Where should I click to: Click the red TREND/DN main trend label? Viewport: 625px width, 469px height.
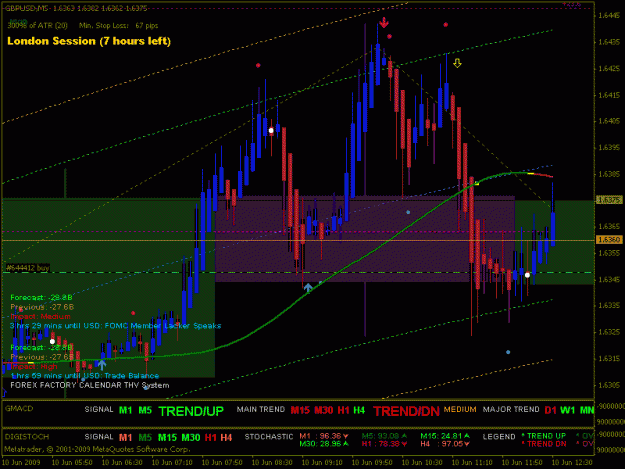pyautogui.click(x=406, y=411)
